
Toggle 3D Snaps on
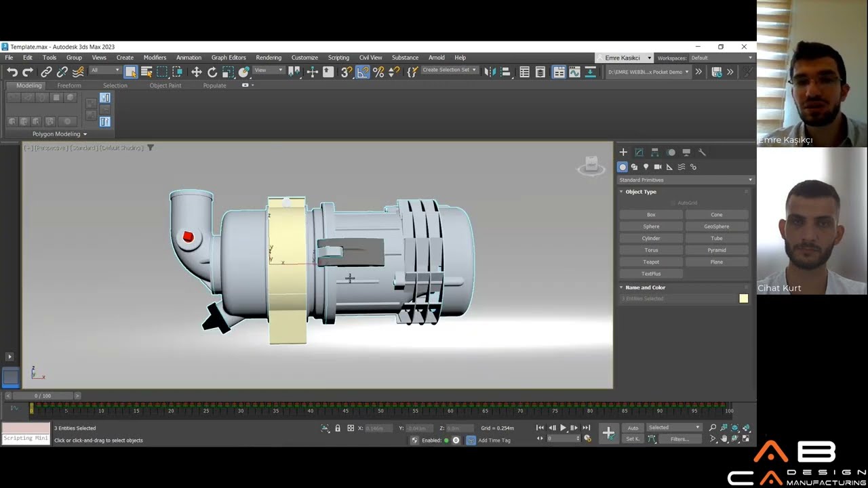click(x=347, y=72)
